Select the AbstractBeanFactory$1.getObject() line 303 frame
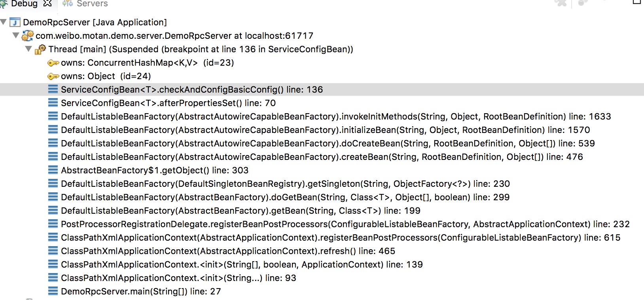This screenshot has width=644, height=300. [x=154, y=171]
